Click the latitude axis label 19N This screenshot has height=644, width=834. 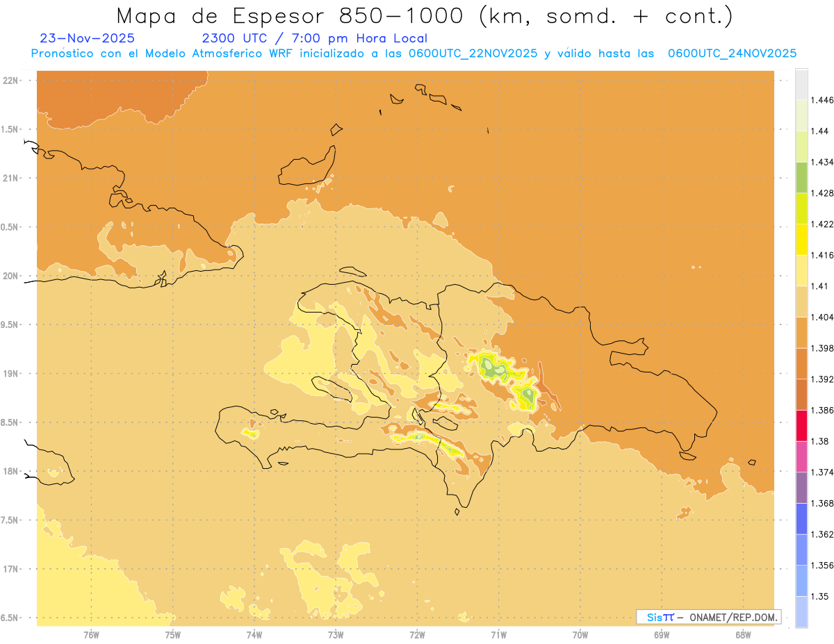pos(10,374)
